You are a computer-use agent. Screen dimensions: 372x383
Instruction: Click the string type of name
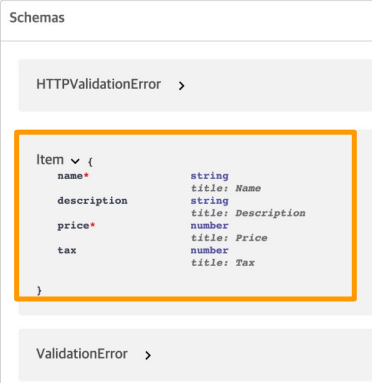coord(210,176)
